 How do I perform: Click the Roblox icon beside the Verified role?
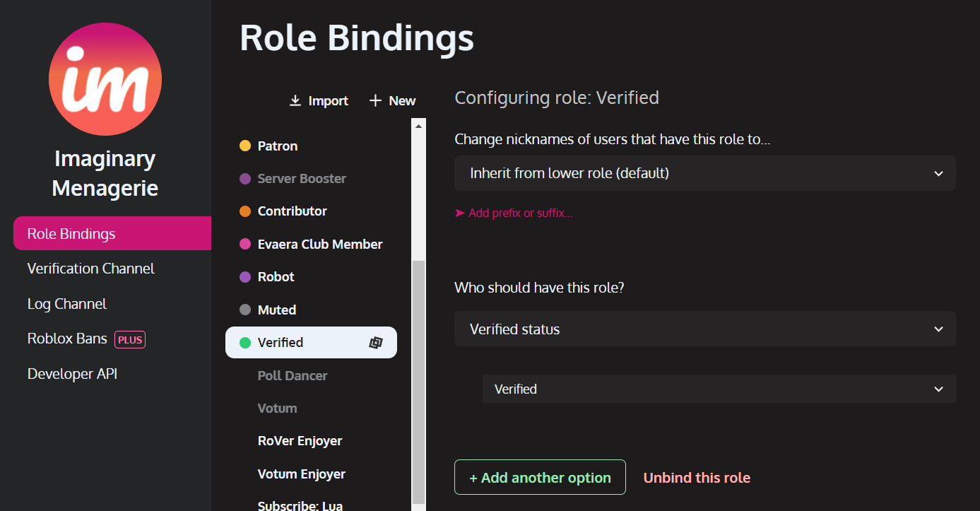pos(374,342)
